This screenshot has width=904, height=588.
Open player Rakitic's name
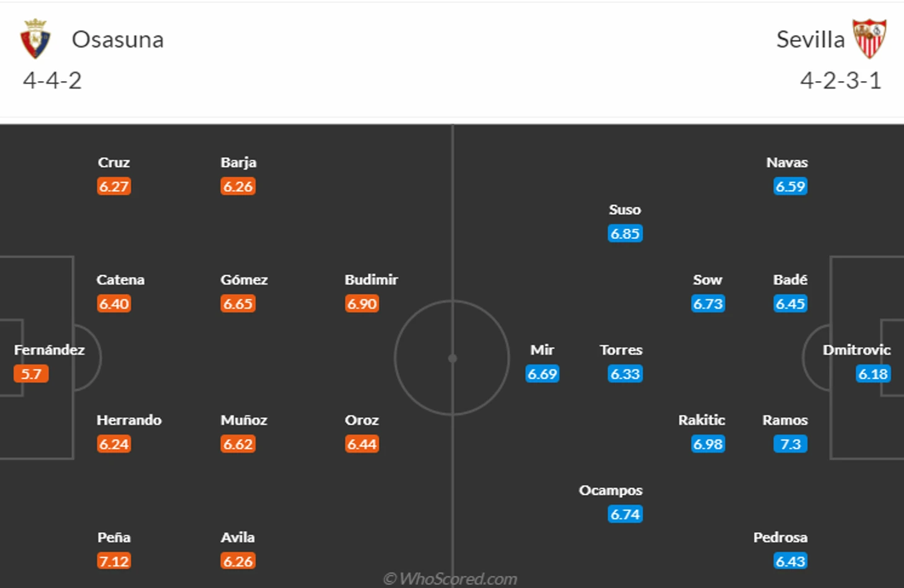(x=702, y=420)
